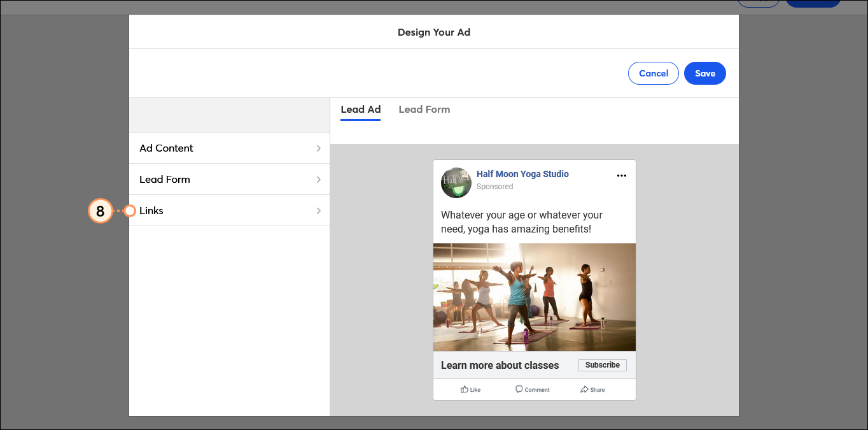The width and height of the screenshot is (868, 430).
Task: Switch to the Lead Ad tab
Action: 361,110
